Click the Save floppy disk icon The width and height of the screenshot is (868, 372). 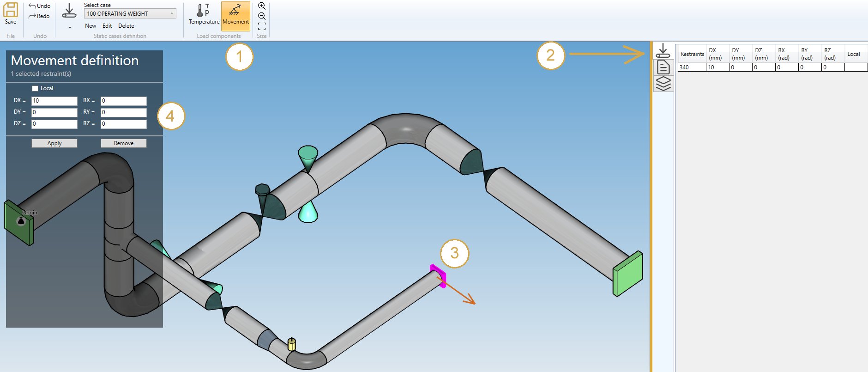point(10,10)
